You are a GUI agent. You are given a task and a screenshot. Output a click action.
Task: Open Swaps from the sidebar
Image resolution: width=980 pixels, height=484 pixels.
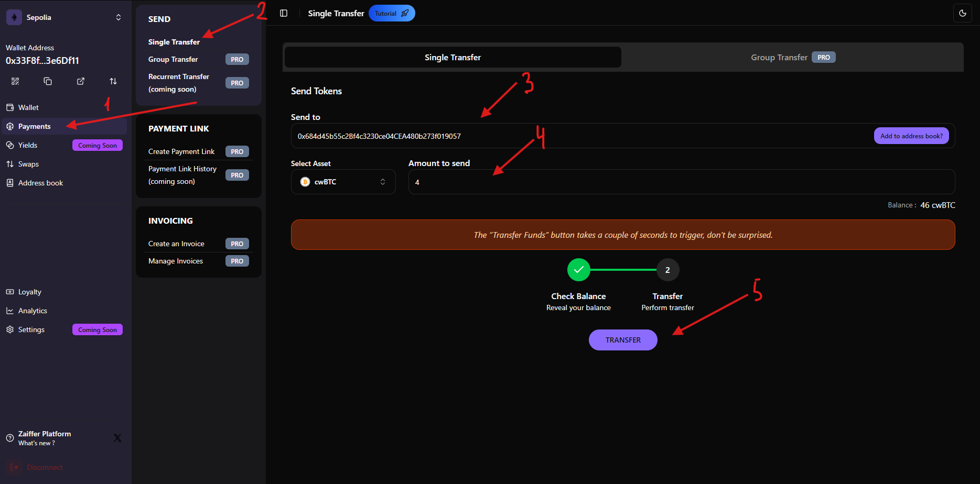pyautogui.click(x=28, y=164)
